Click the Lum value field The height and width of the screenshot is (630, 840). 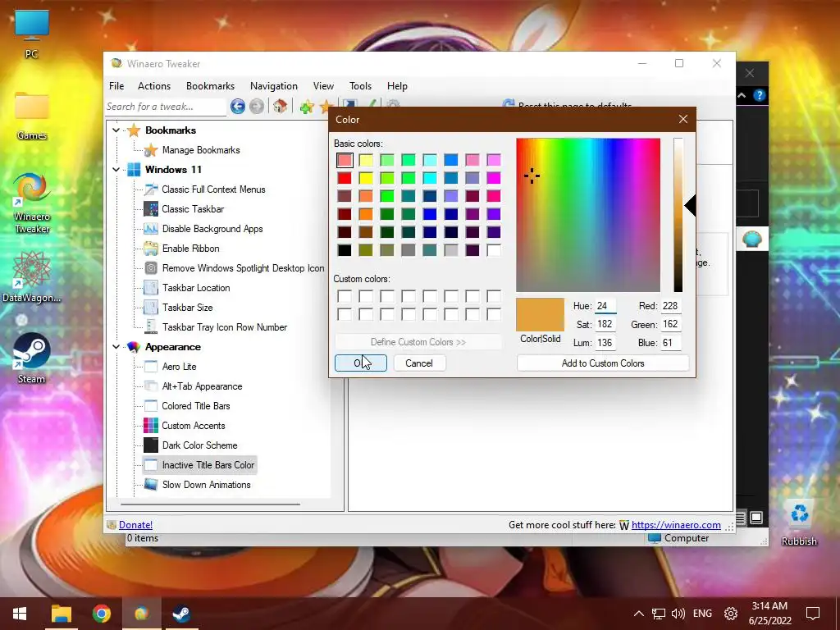pyautogui.click(x=605, y=343)
